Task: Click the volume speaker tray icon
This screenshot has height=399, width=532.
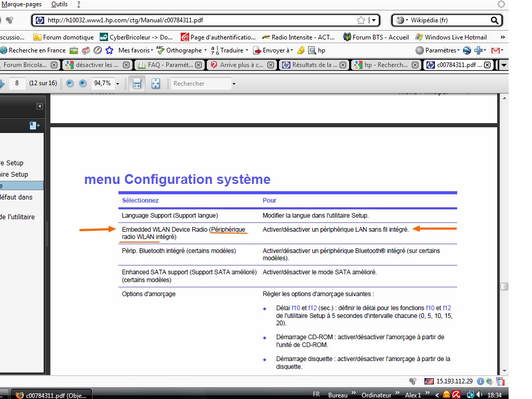Action: (x=478, y=395)
